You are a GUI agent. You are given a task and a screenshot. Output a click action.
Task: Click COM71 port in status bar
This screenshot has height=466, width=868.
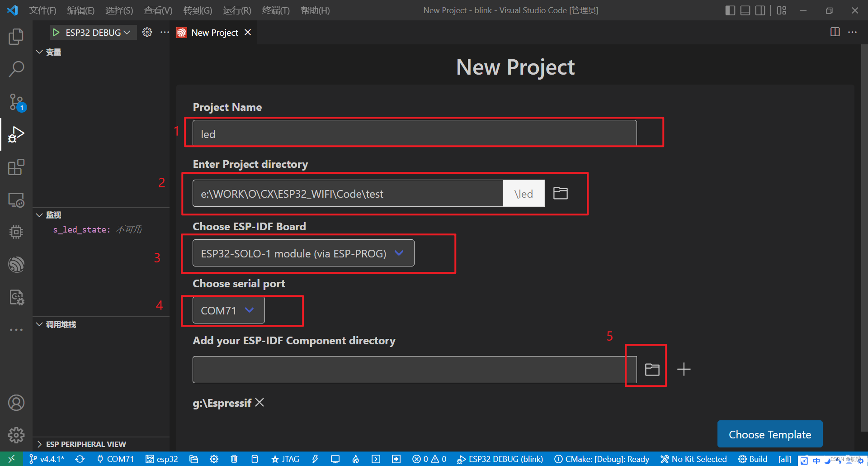coord(115,459)
